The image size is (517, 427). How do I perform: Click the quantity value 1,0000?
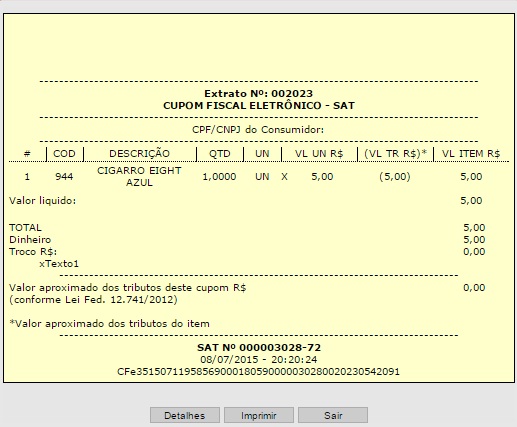pos(219,177)
